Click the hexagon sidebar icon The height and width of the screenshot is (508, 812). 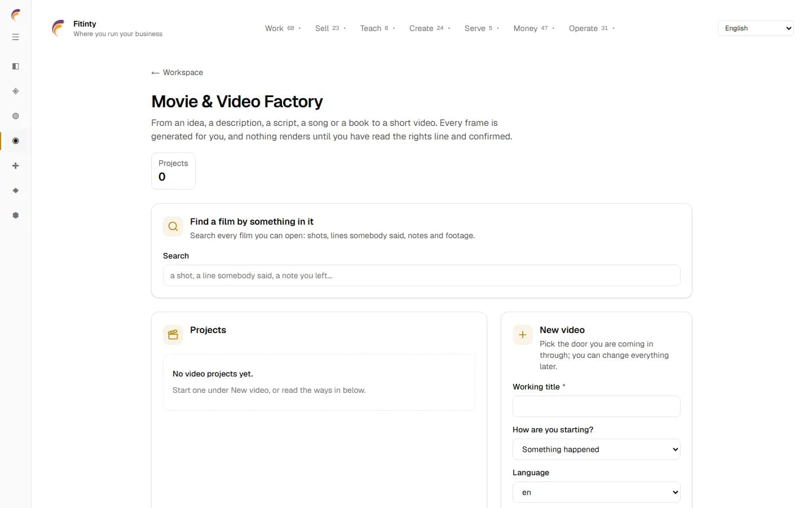[x=16, y=216]
